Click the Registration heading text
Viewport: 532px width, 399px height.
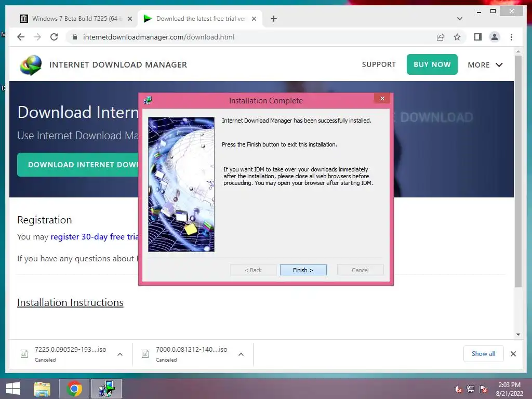pos(45,220)
